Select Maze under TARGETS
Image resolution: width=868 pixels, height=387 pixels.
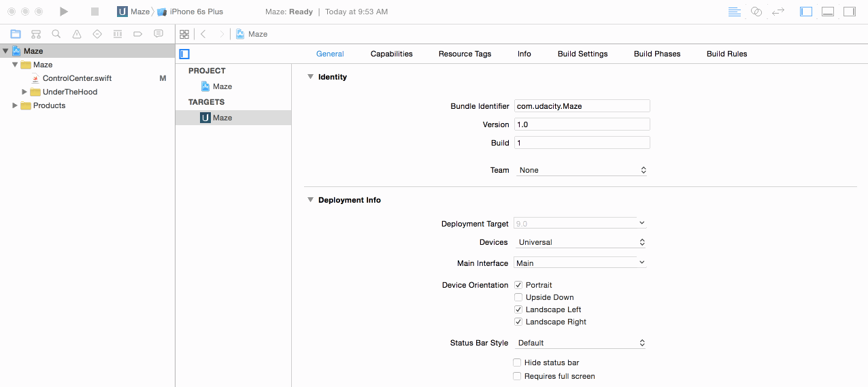tap(233, 118)
